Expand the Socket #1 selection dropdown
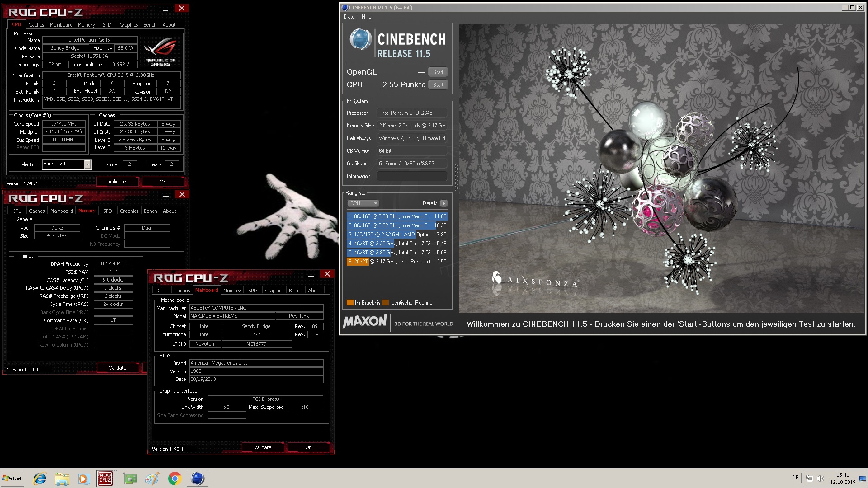Viewport: 868px width, 488px height. 87,164
